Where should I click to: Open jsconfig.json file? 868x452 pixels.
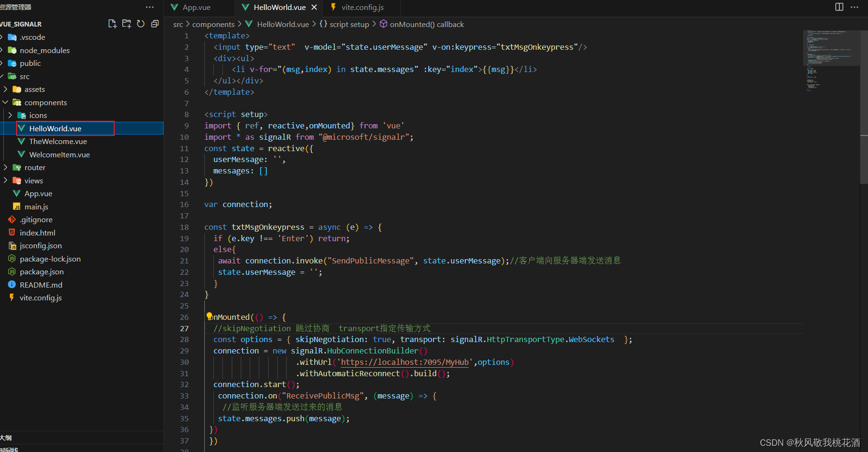pyautogui.click(x=41, y=245)
